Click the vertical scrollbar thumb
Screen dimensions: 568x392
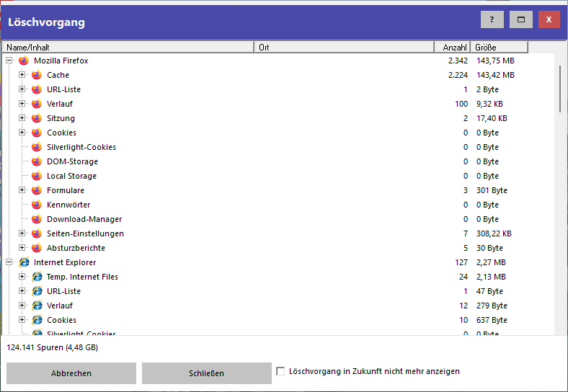tap(560, 89)
